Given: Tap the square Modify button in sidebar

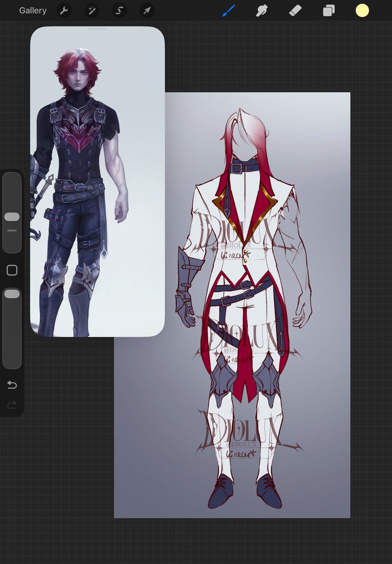Looking at the screenshot, I should [12, 270].
